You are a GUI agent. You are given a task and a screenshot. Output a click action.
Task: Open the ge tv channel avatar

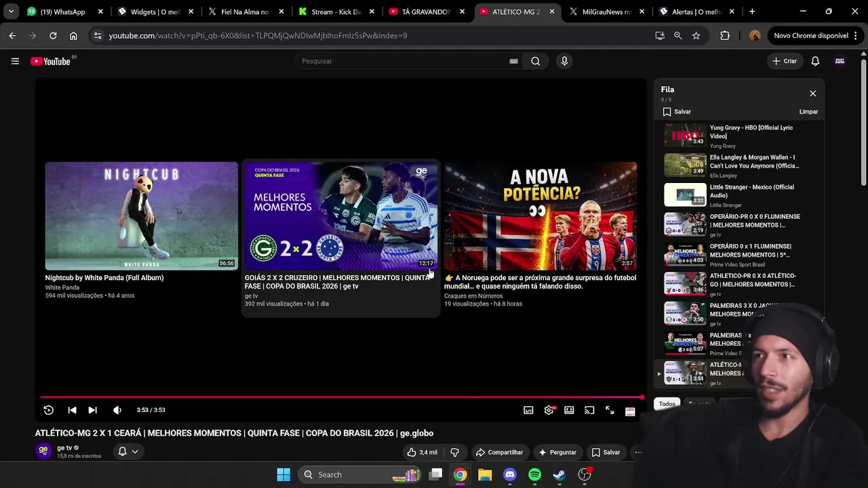click(43, 451)
